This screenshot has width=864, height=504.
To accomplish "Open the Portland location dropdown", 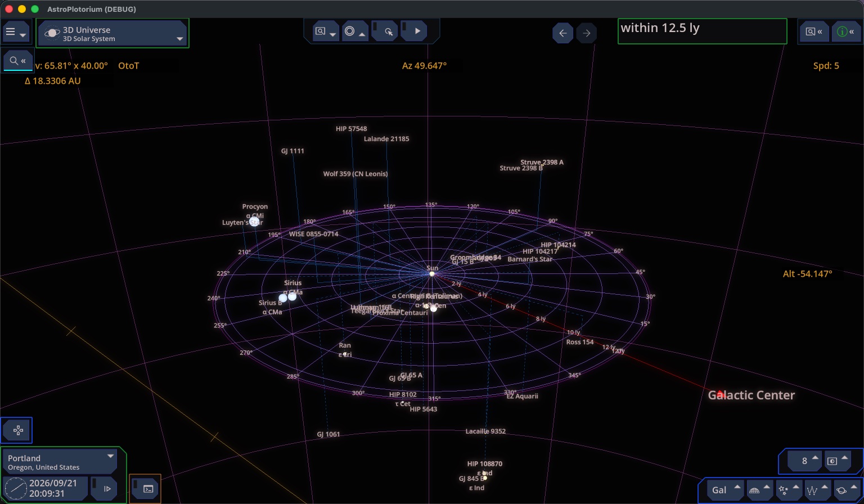I will [x=61, y=462].
